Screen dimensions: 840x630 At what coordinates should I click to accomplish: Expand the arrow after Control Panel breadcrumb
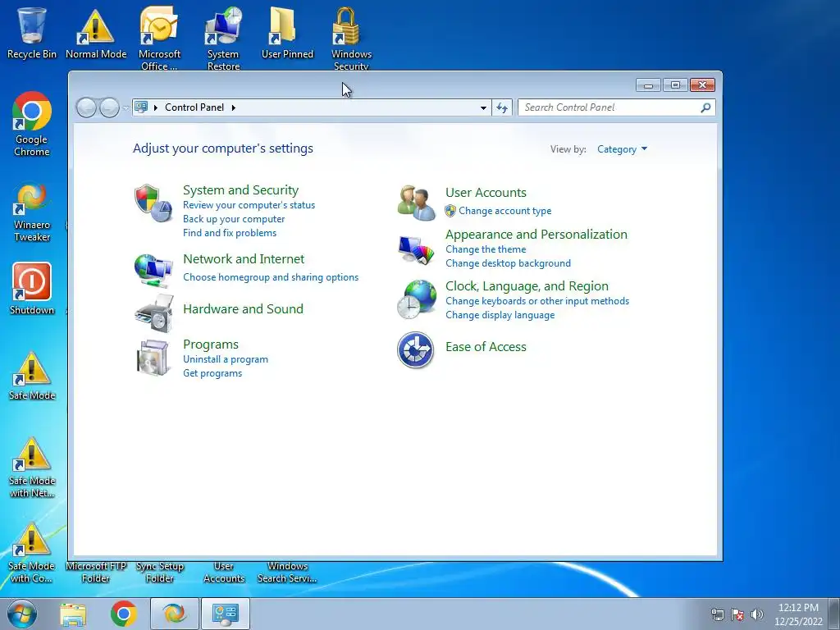234,107
